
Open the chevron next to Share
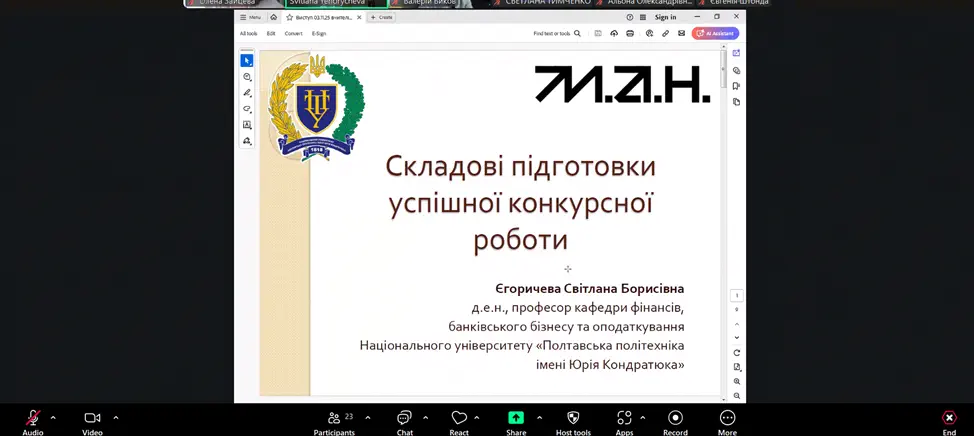pos(539,417)
